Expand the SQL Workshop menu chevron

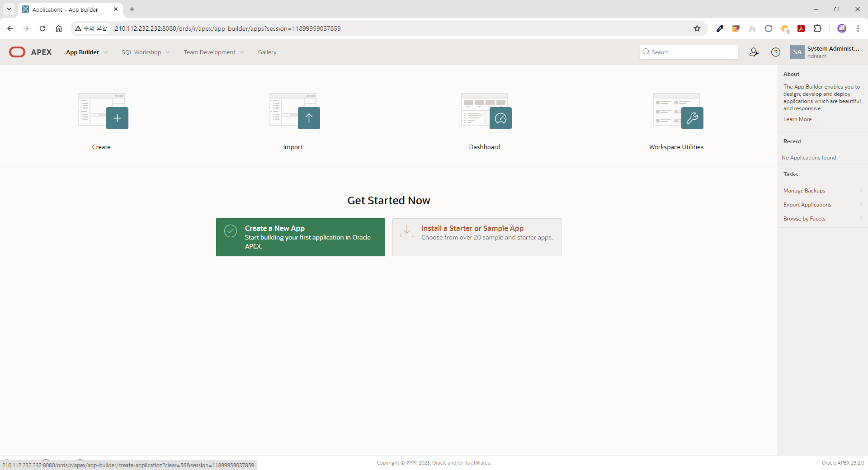tap(167, 52)
